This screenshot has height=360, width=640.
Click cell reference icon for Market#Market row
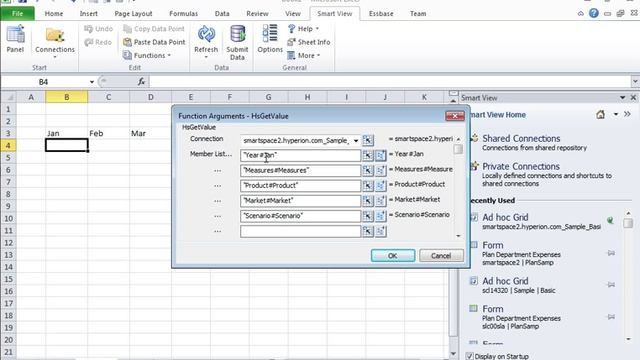(x=368, y=200)
